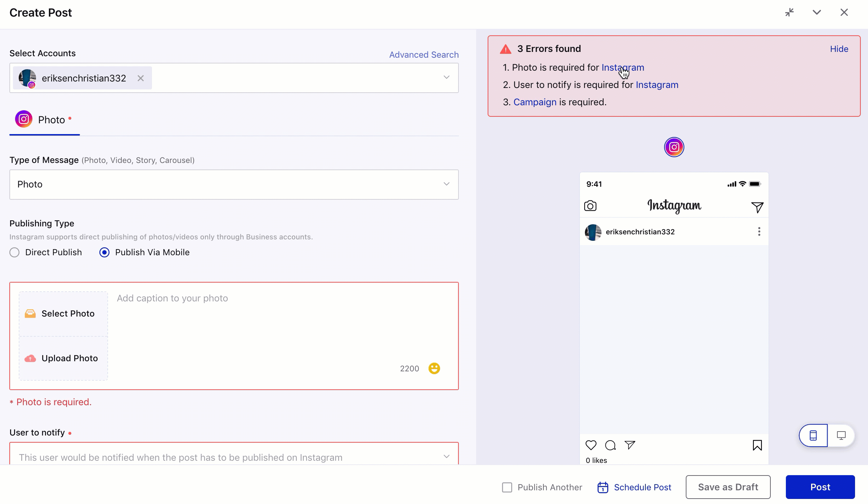Click the Upload Photo cloud icon
The image size is (868, 504).
point(30,358)
